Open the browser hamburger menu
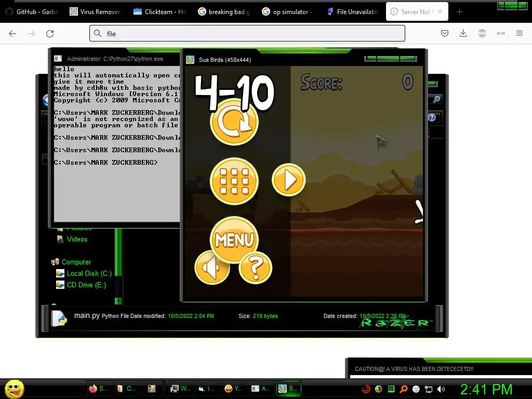 (x=520, y=33)
